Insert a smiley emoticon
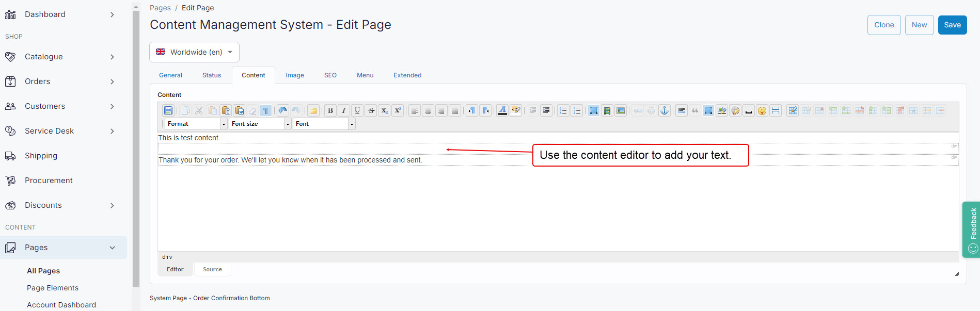Image resolution: width=980 pixels, height=311 pixels. (762, 110)
